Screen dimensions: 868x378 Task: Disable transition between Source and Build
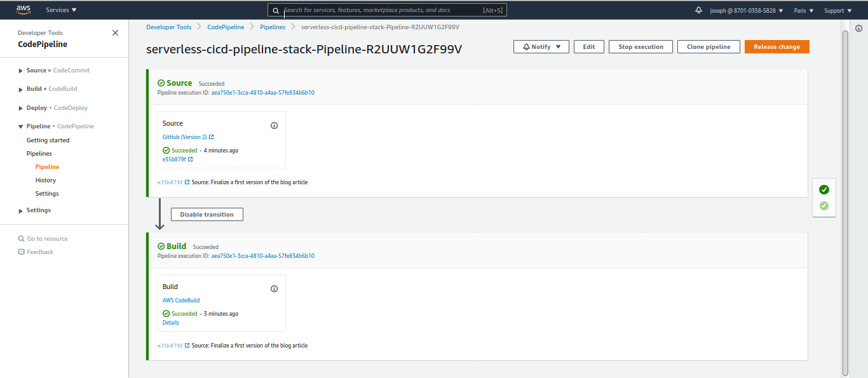(x=207, y=215)
